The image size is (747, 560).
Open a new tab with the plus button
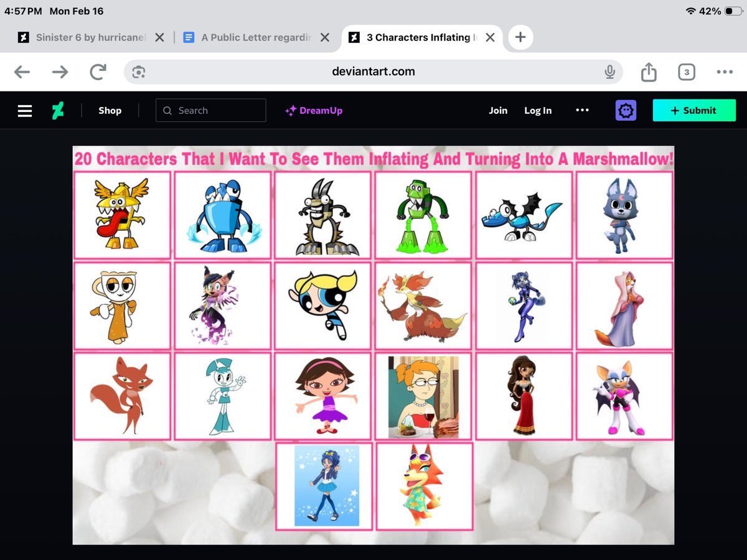point(520,37)
